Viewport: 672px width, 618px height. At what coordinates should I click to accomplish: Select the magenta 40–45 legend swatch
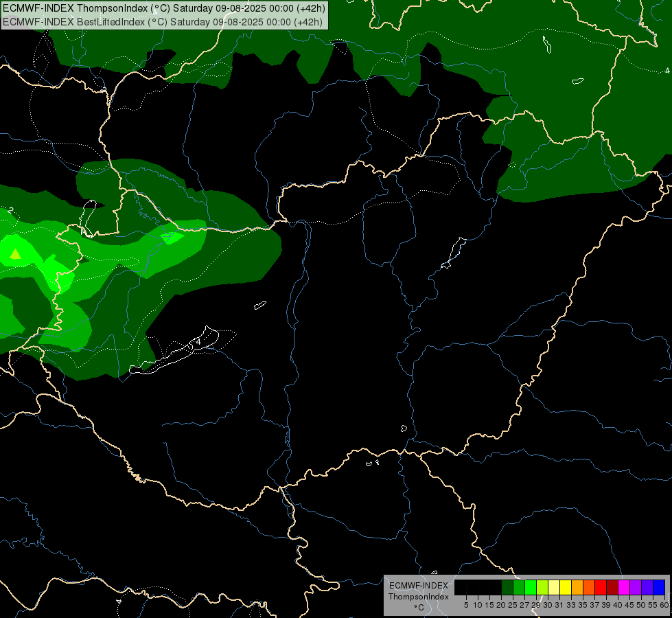tap(624, 587)
